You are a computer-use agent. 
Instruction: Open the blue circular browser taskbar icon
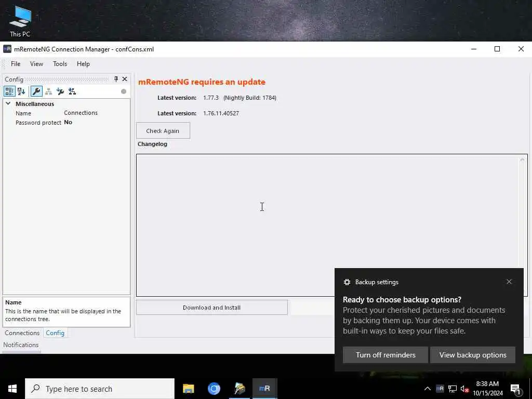tap(214, 389)
